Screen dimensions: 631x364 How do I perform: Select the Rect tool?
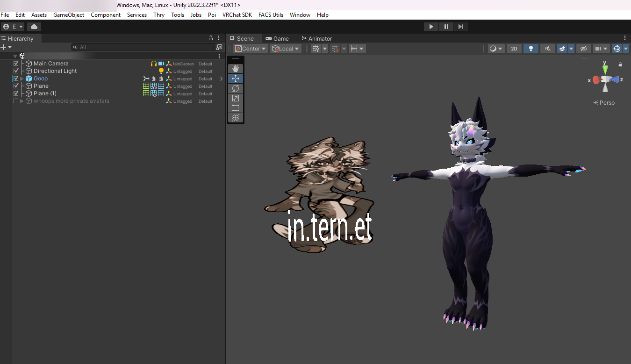236,108
